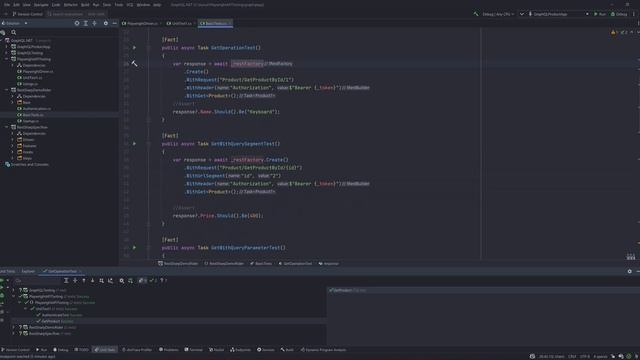Expand the RestSharpSpecflow node in the test session tree
Image resolution: width=640 pixels, height=360 pixels.
pyautogui.click(x=13, y=333)
